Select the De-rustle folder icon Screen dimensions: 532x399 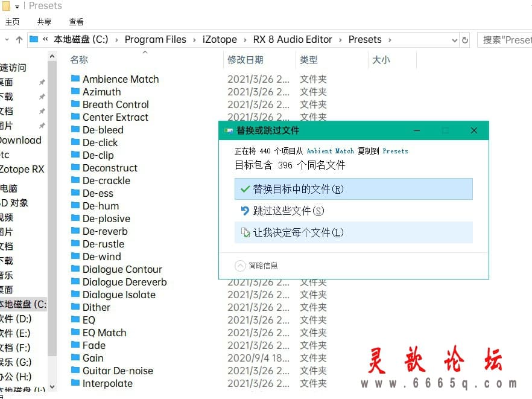click(x=75, y=243)
